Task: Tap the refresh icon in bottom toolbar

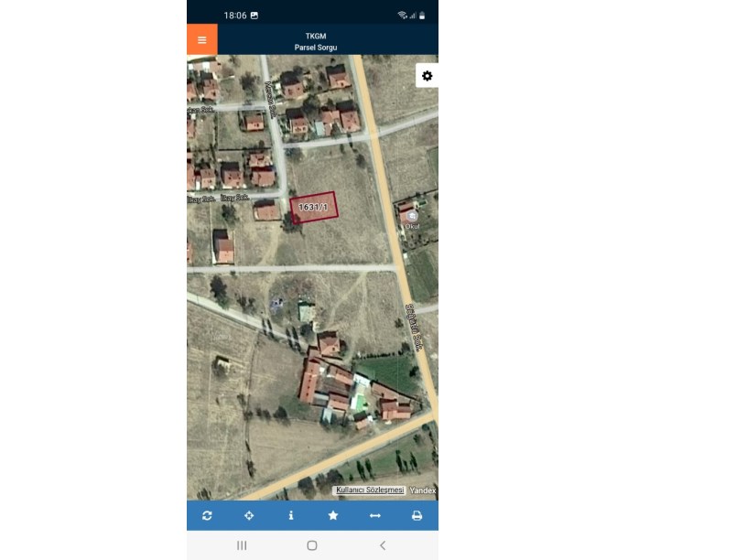Action: click(207, 515)
